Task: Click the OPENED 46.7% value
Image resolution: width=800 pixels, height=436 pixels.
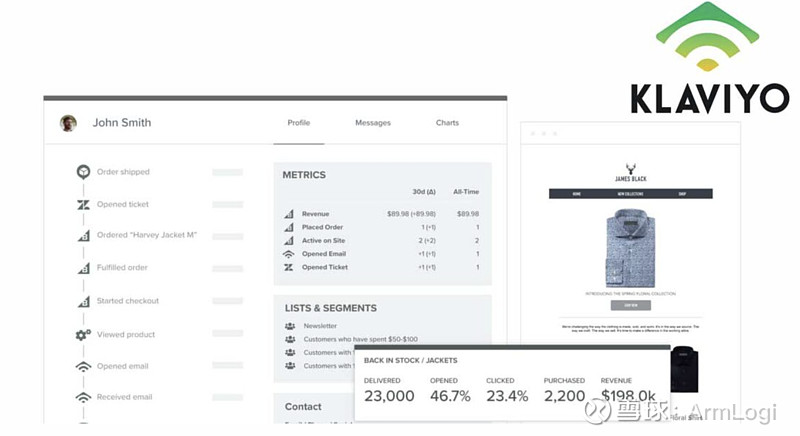Action: coord(450,396)
